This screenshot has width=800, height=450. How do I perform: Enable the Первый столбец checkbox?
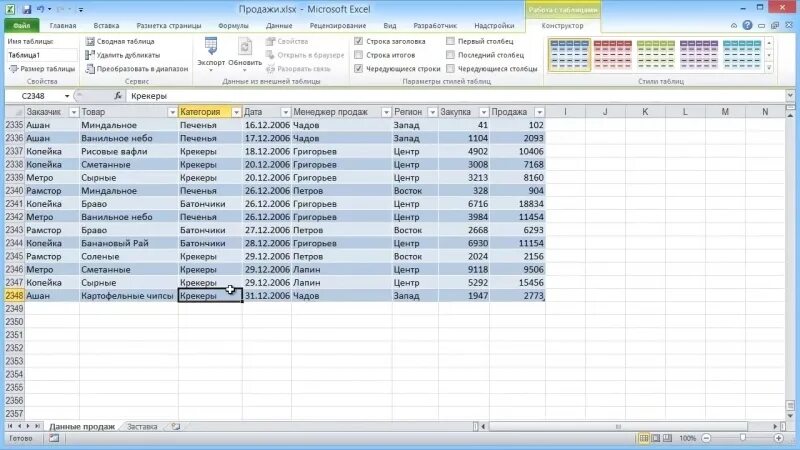(x=450, y=41)
